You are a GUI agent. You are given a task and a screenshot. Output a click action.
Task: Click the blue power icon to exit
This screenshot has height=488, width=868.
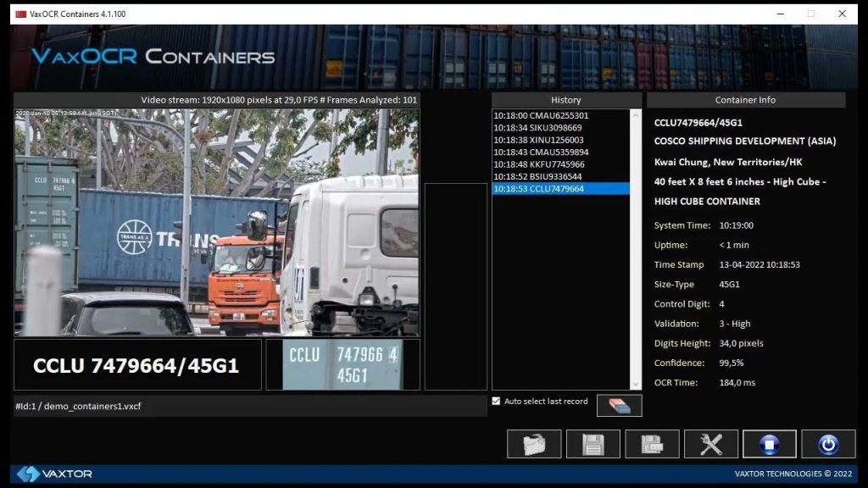(828, 444)
